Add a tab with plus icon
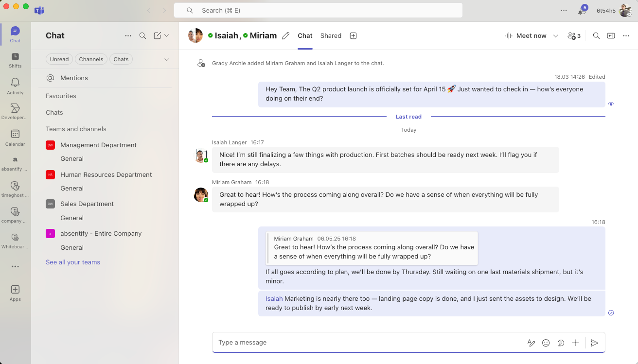This screenshot has width=638, height=364. (354, 35)
